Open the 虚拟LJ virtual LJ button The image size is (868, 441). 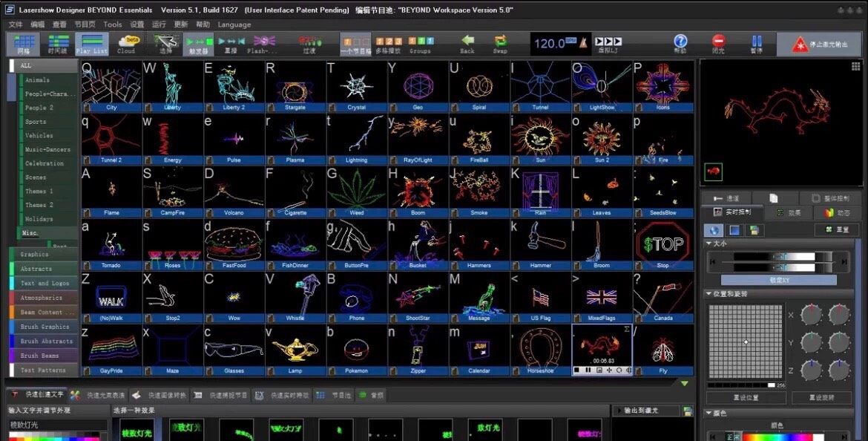tap(608, 45)
